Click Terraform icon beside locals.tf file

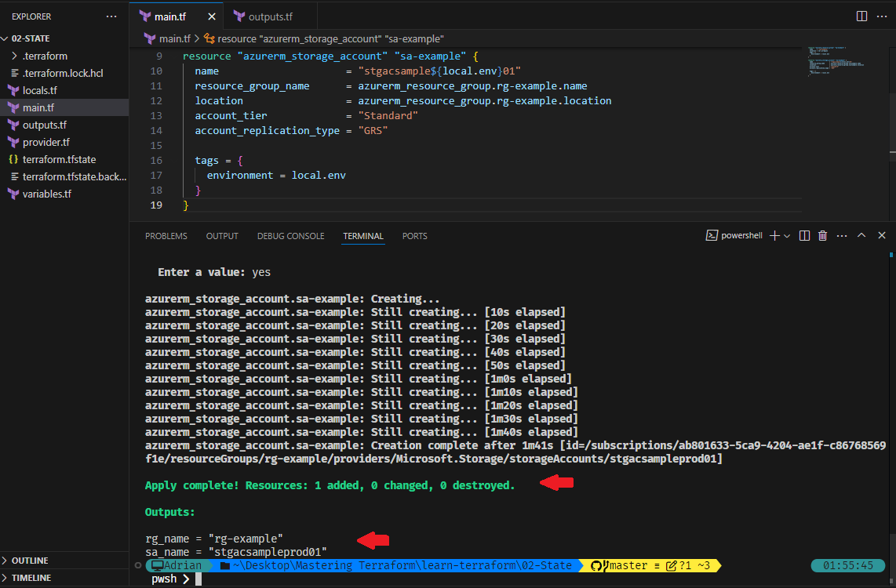[x=13, y=90]
